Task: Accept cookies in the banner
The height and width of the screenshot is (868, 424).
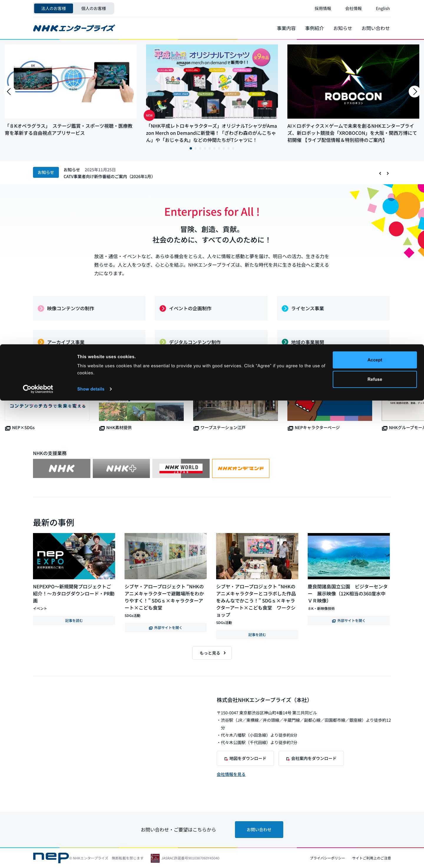Action: click(x=375, y=360)
